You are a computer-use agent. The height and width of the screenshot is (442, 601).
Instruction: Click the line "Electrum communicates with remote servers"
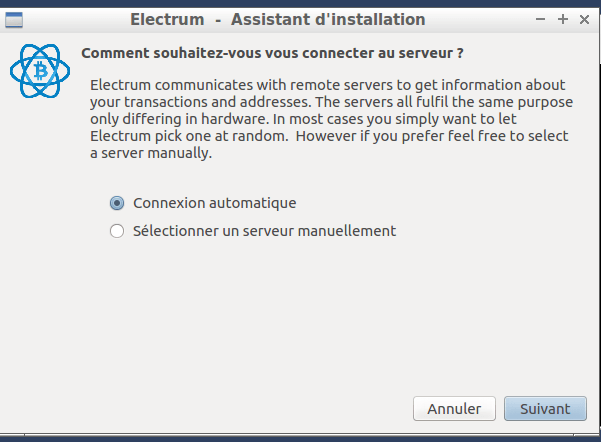(x=328, y=85)
